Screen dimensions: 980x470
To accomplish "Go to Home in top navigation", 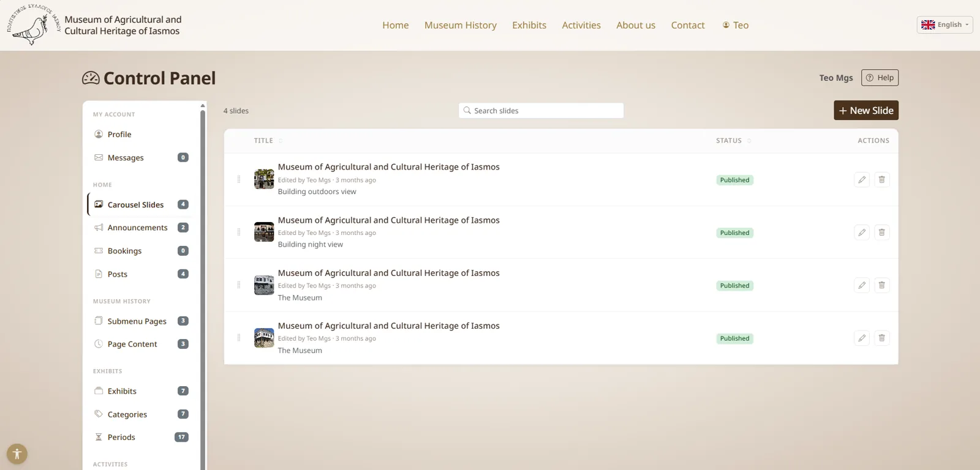I will (x=396, y=25).
